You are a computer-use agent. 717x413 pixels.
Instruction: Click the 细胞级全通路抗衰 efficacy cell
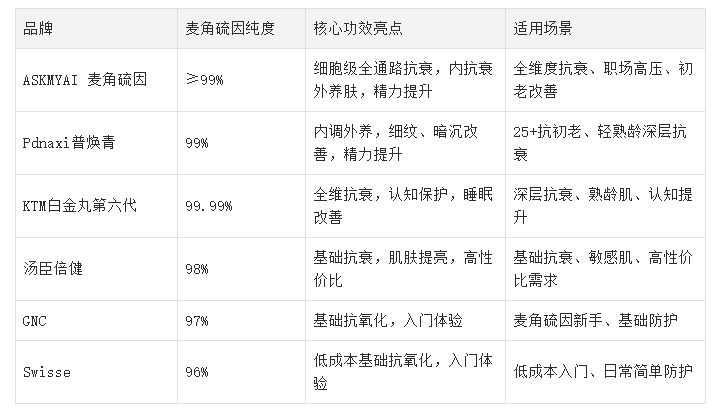(x=402, y=79)
